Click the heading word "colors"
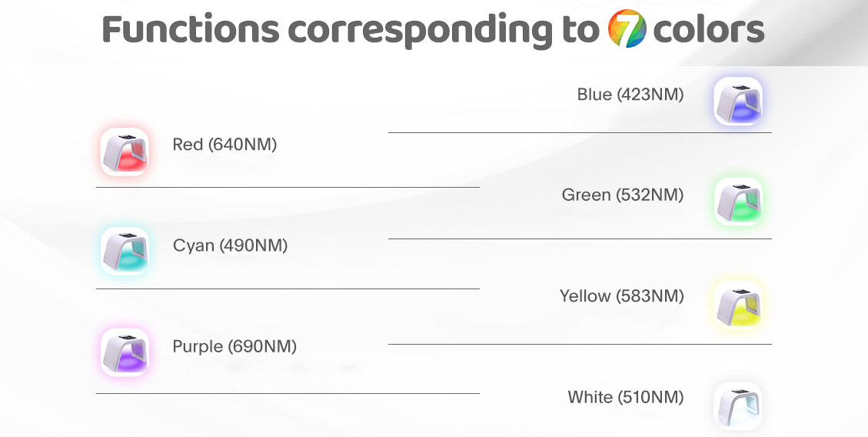 [x=709, y=29]
